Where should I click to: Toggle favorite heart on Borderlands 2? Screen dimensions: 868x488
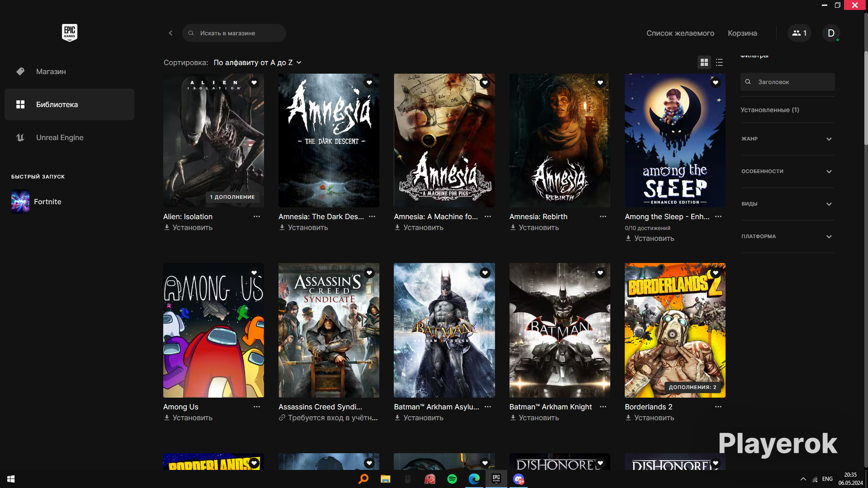(715, 273)
